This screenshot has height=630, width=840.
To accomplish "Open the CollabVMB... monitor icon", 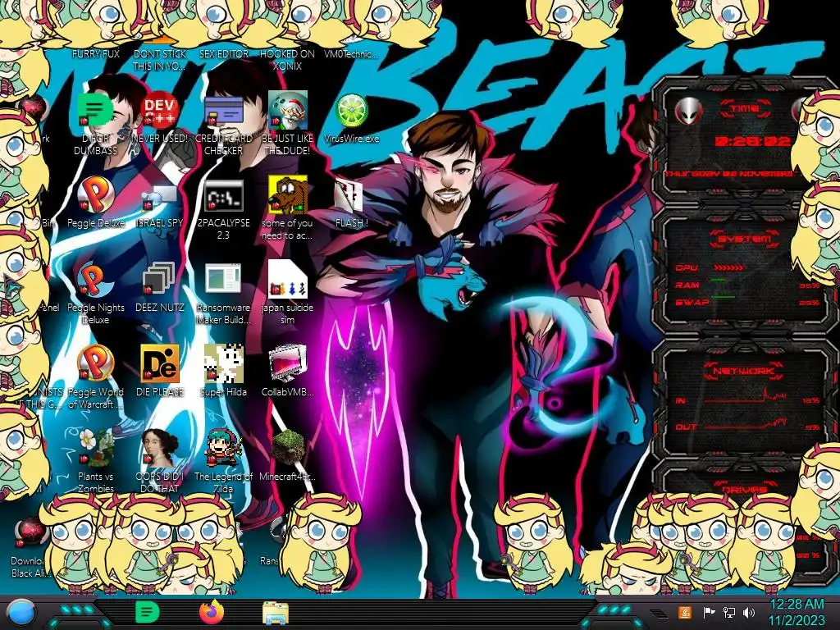I will (x=288, y=363).
